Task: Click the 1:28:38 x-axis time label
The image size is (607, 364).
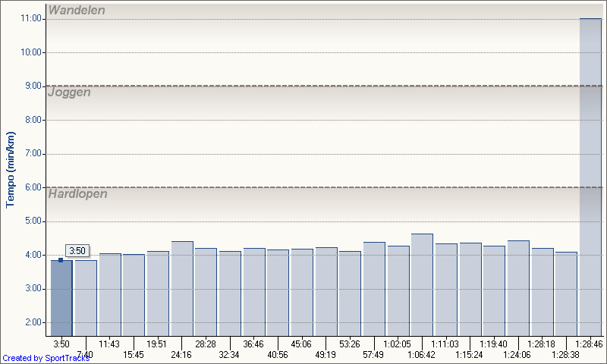Action: [565, 355]
